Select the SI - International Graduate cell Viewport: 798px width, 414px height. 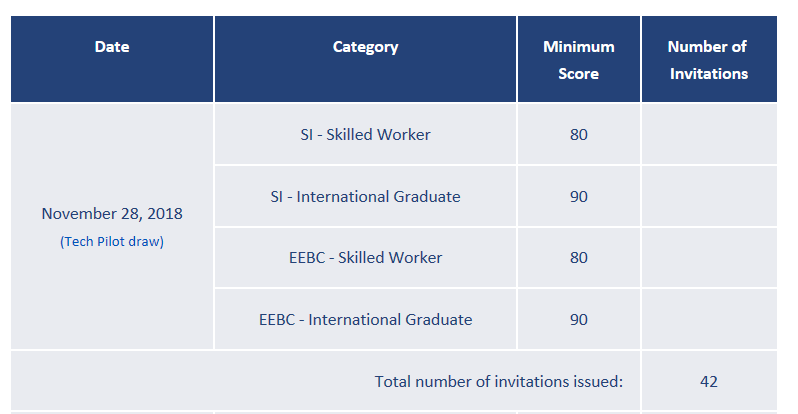(365, 196)
